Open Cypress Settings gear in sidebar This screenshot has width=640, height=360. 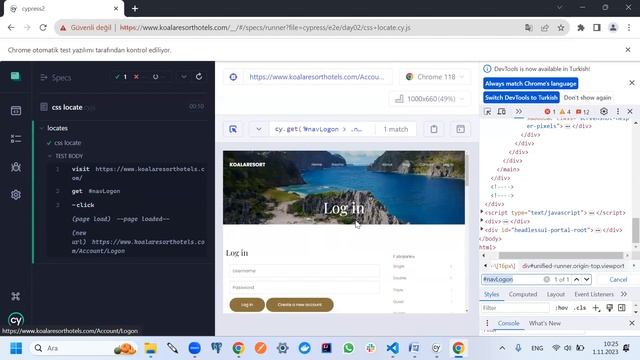pyautogui.click(x=16, y=195)
